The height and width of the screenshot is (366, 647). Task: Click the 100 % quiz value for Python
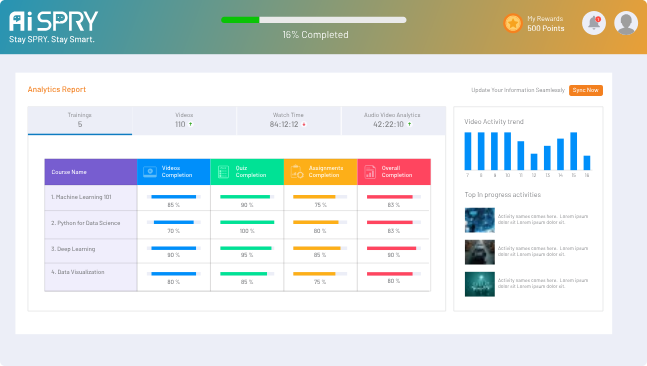point(247,231)
